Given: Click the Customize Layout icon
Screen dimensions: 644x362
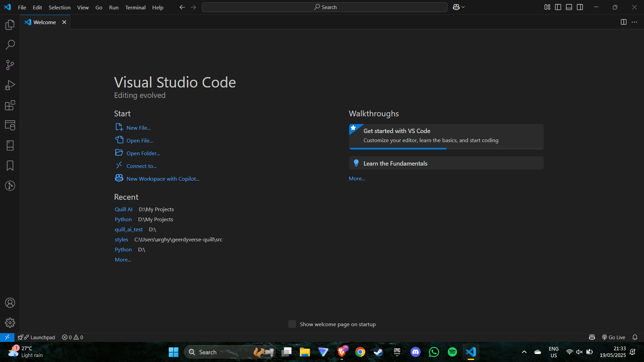Looking at the screenshot, I should pos(547,7).
